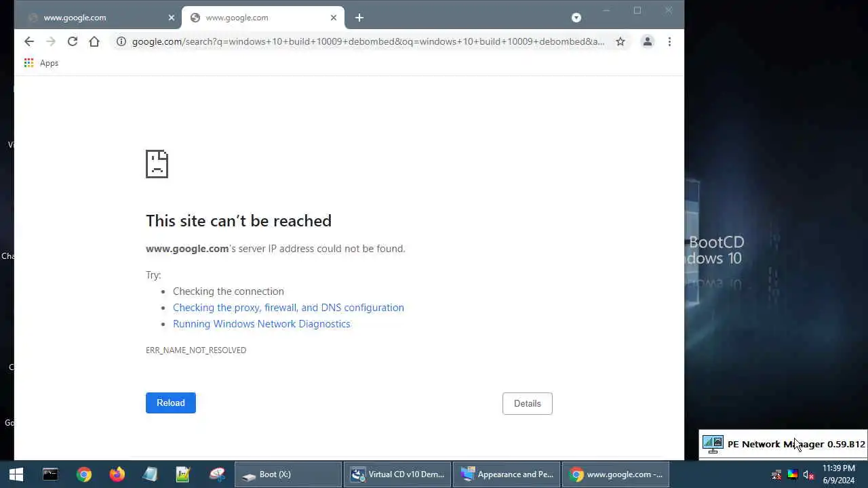The image size is (868, 488).
Task: Click the ERR_NAME_NOT_RESOLVED text
Action: [x=196, y=350]
